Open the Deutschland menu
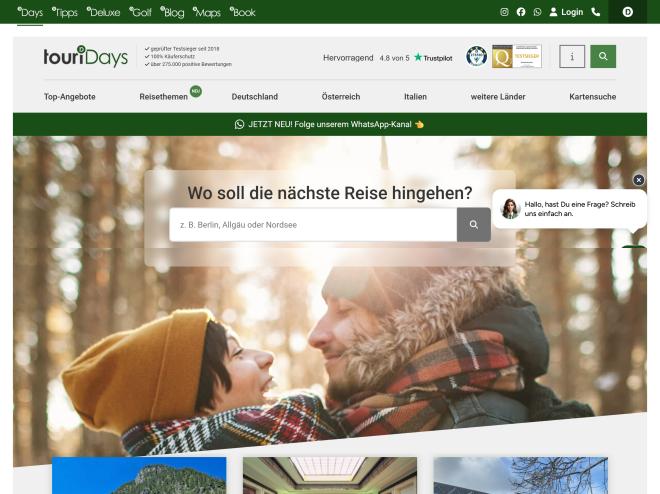This screenshot has width=660, height=494. [x=255, y=97]
